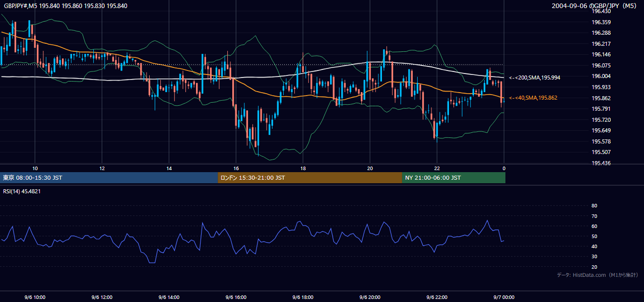
Task: Click hour 18 on the price chart time axis
Action: [x=303, y=168]
